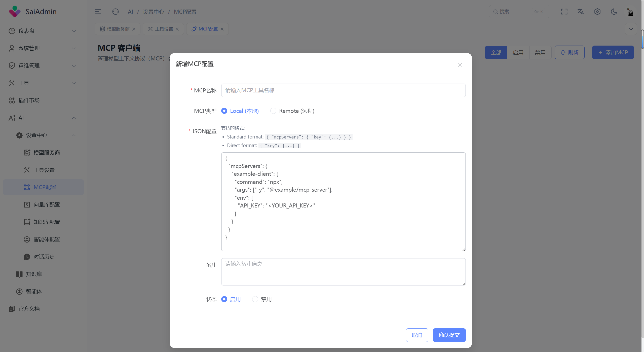This screenshot has height=352, width=644.
Task: Open the theme settings hexagon icon
Action: pos(597,12)
